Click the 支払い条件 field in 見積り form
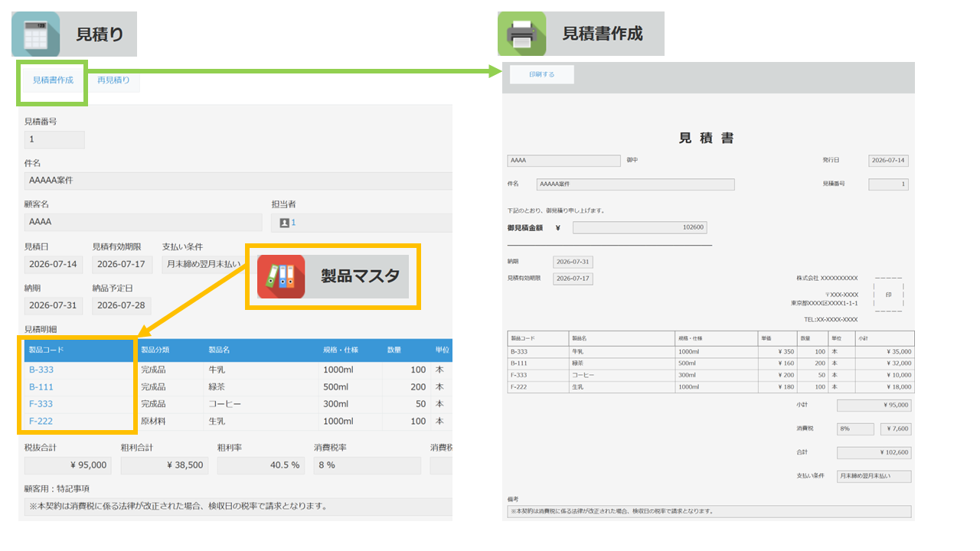The image size is (980, 551). pyautogui.click(x=203, y=265)
